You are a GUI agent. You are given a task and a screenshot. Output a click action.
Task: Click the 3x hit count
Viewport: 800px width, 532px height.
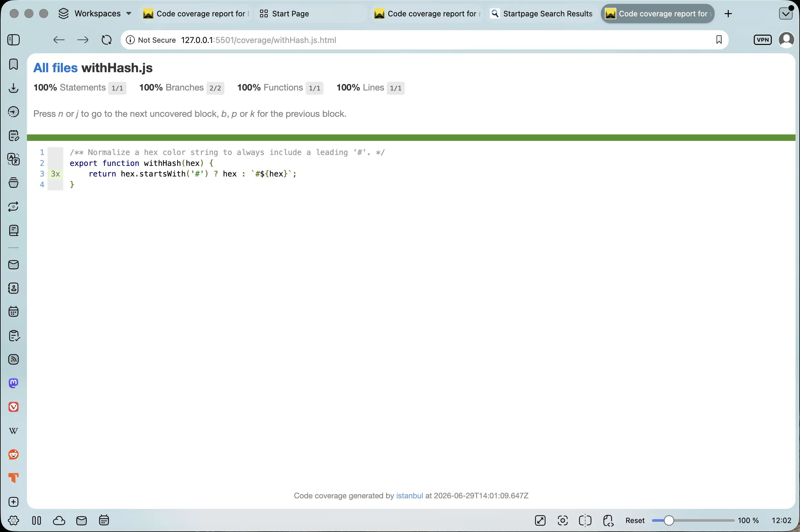[55, 174]
